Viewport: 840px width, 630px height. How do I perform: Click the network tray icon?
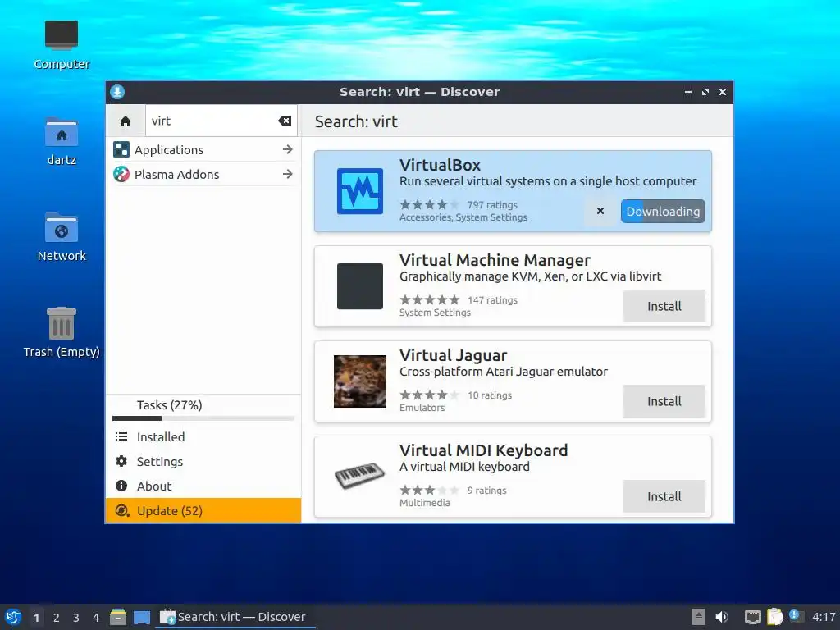(753, 617)
